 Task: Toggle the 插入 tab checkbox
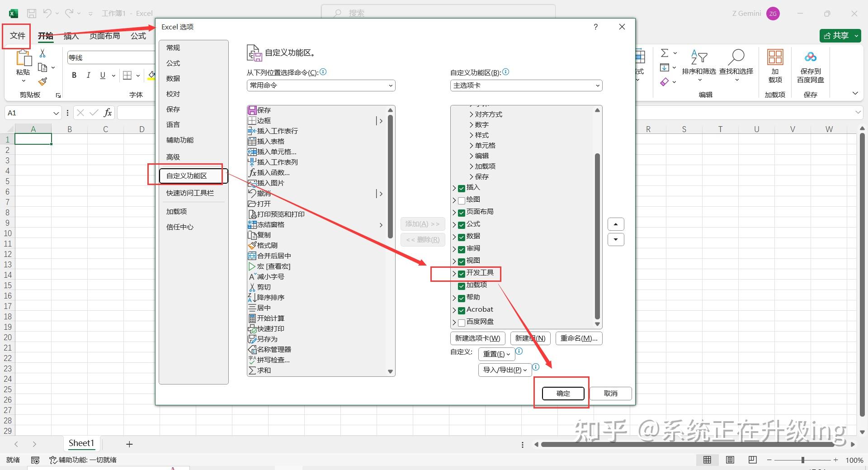tap(462, 188)
